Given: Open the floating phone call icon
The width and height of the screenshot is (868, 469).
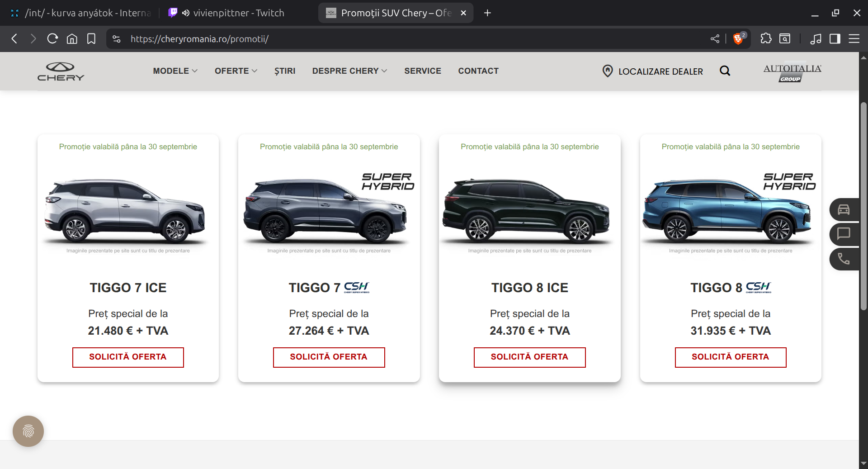Looking at the screenshot, I should [x=844, y=259].
